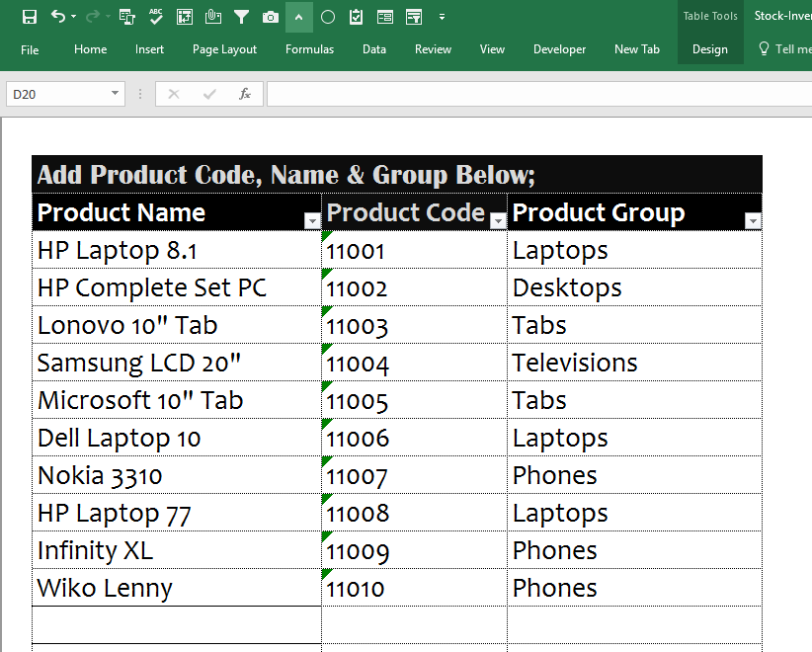Select the 'Phones' cell in Nokia 3310 row

635,475
